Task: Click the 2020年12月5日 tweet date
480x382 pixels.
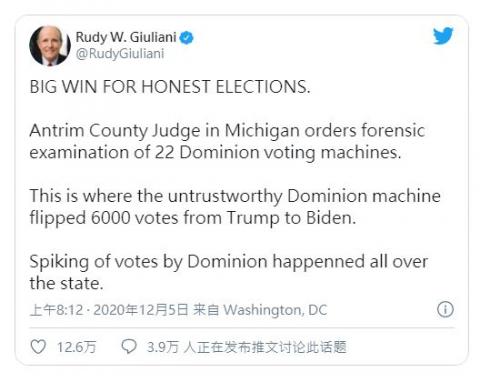Action: point(141,310)
